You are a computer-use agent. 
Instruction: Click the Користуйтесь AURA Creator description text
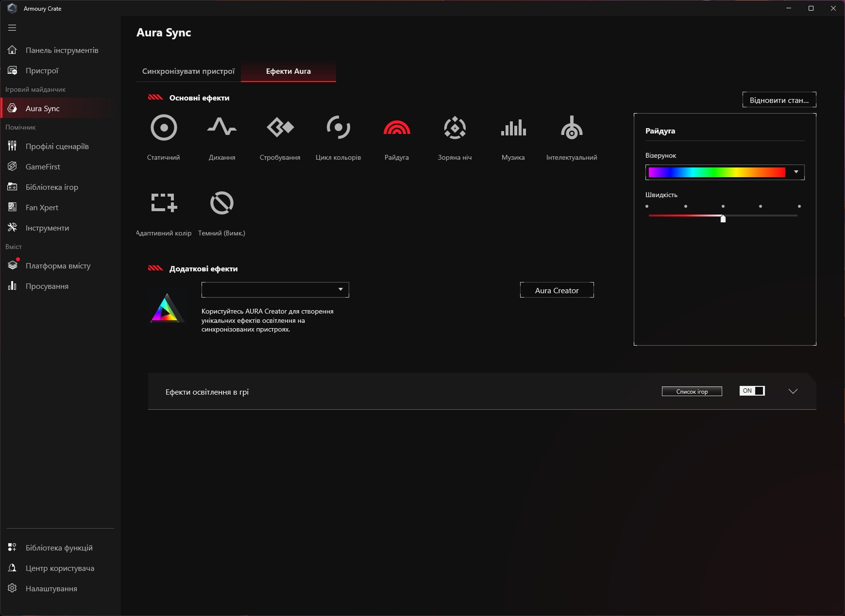tap(268, 320)
